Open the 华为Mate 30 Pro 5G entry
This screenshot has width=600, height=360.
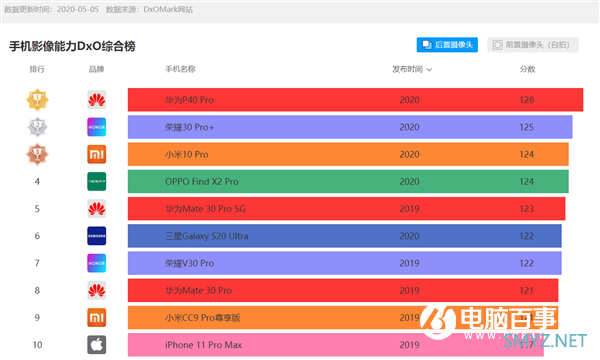pyautogui.click(x=346, y=209)
